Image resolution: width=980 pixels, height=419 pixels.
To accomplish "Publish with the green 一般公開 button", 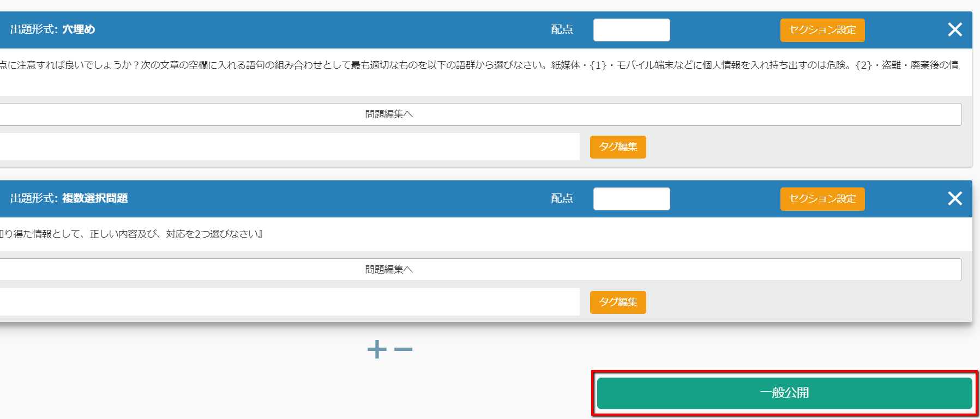I will (x=784, y=393).
